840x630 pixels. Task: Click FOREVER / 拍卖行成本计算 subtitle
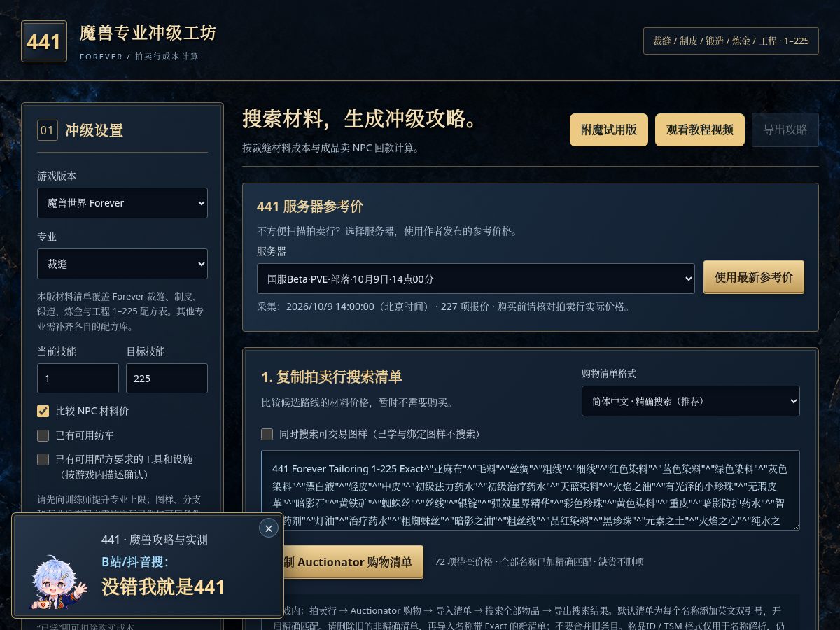139,56
